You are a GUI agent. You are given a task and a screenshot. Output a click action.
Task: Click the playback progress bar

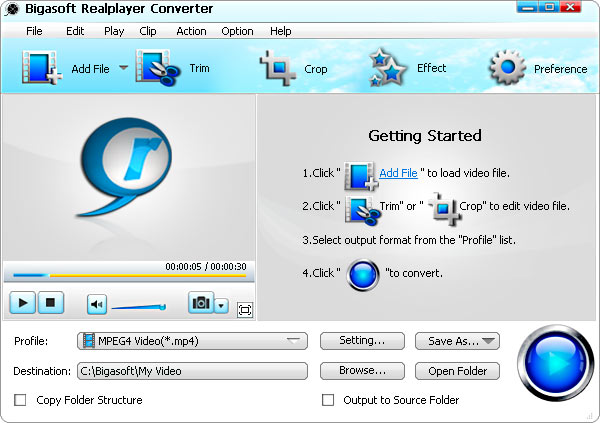[129, 275]
